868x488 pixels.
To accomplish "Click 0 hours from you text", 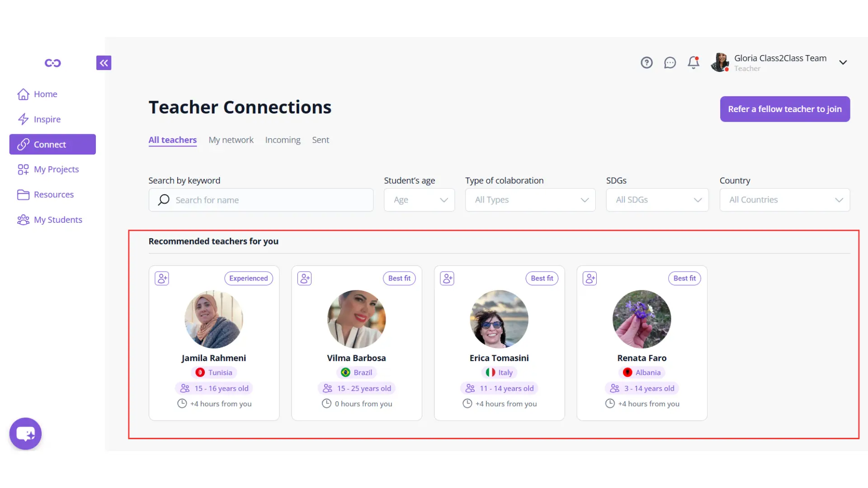I will pos(363,404).
